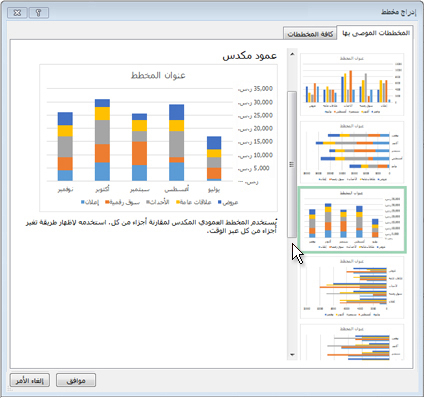
Task: Cancel with the إلغاء الأمر button
Action: pos(30,380)
